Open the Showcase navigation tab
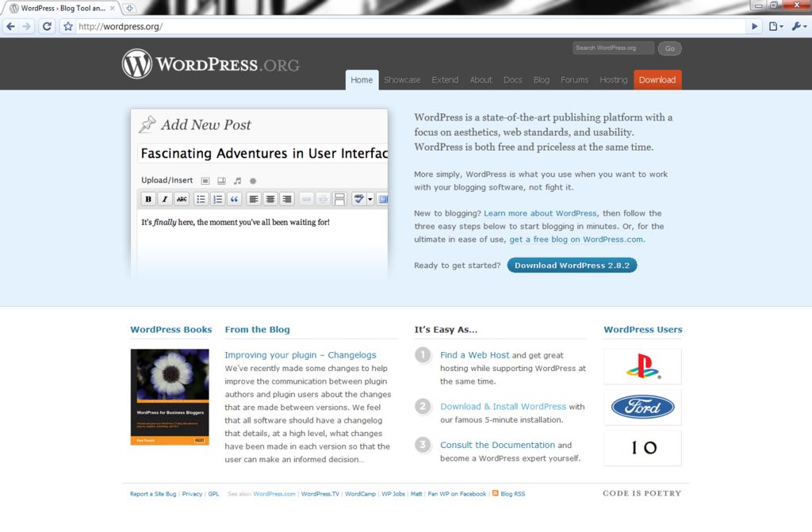This screenshot has width=812, height=532. (x=402, y=80)
